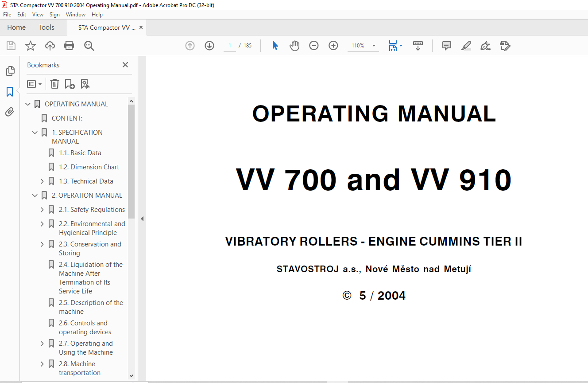
Task: Collapse 1. SPECIFICATION MANUAL bookmark
Action: point(35,133)
